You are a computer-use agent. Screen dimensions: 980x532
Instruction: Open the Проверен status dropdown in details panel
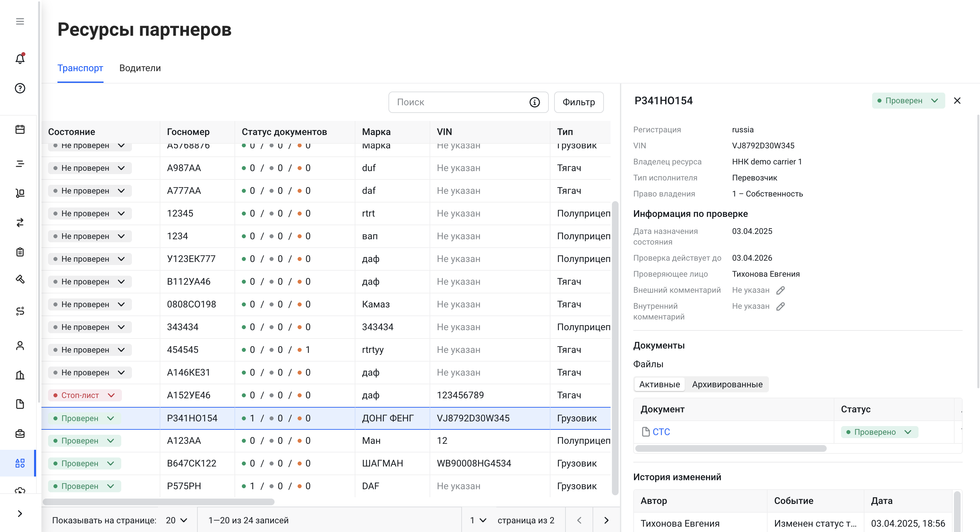(908, 101)
